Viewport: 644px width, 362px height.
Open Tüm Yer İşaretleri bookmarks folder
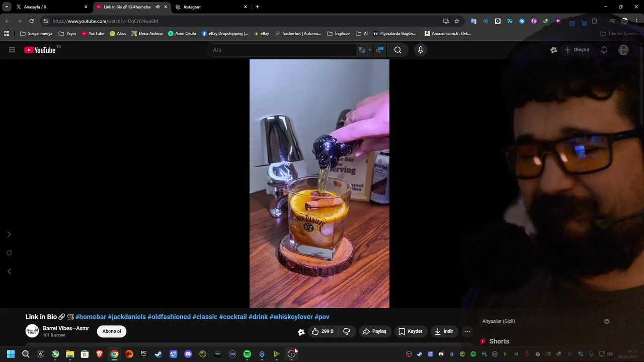[x=619, y=34]
